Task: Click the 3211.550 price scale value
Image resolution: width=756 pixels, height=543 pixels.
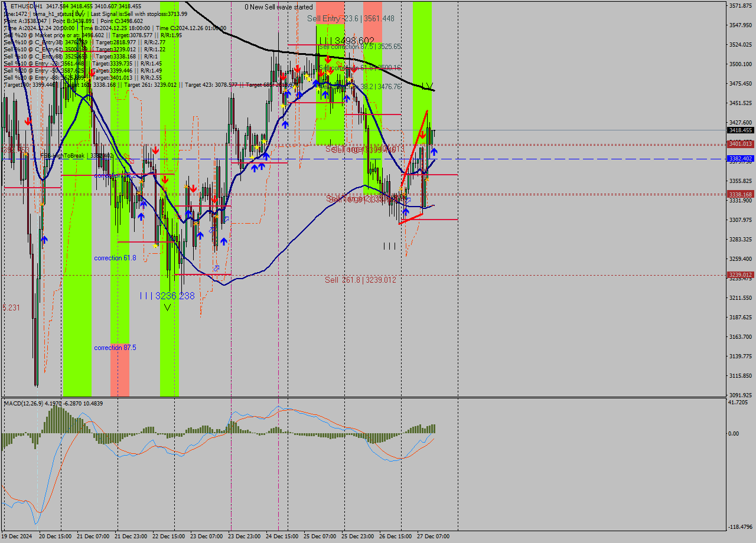Action: (741, 298)
